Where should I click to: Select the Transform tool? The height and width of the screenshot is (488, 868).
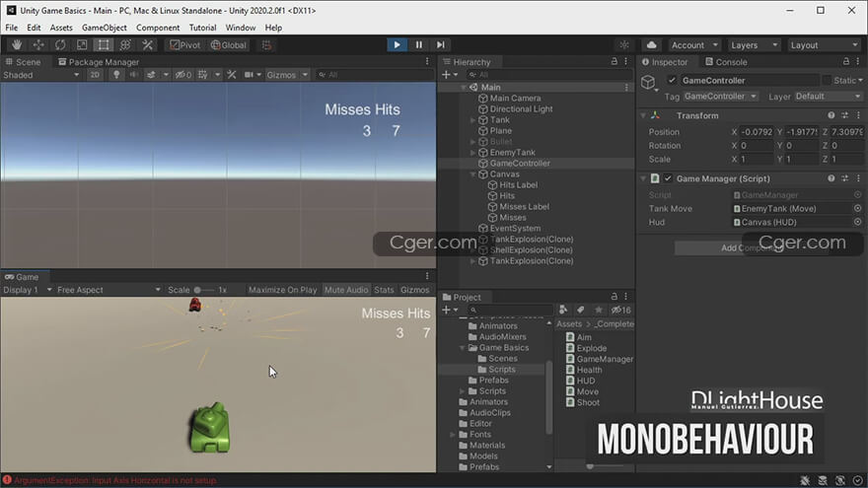click(x=125, y=44)
